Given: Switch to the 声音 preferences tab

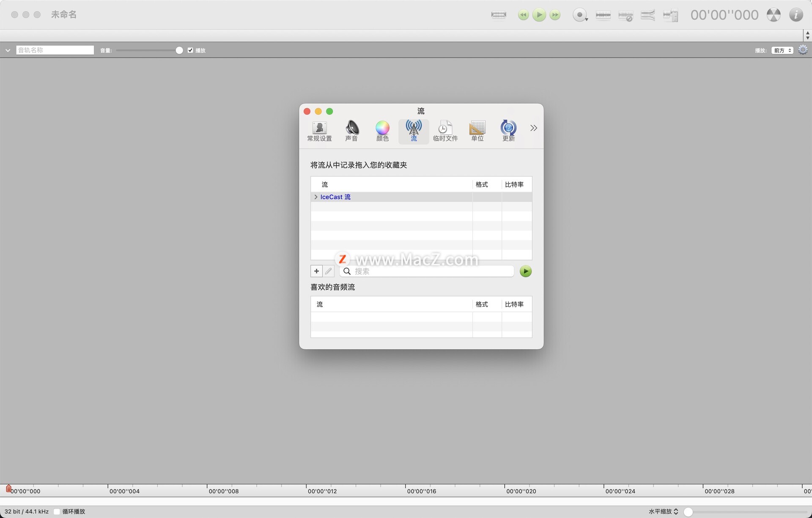Looking at the screenshot, I should tap(351, 131).
